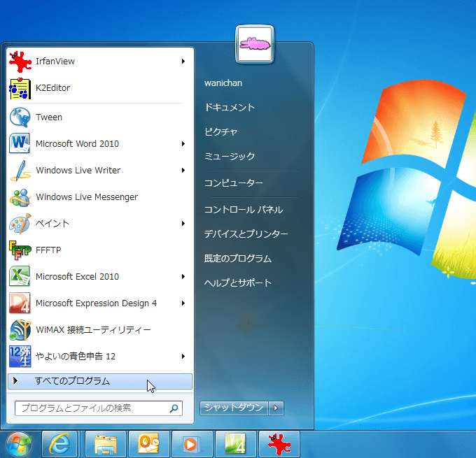The image size is (476, 458).
Task: Open Outlook from the taskbar
Action: pos(148,444)
